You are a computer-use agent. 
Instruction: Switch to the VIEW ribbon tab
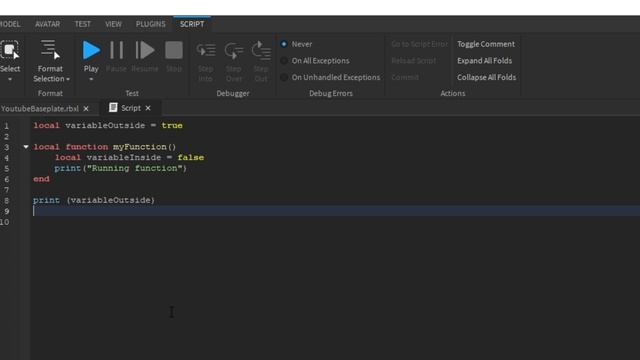pos(113,24)
